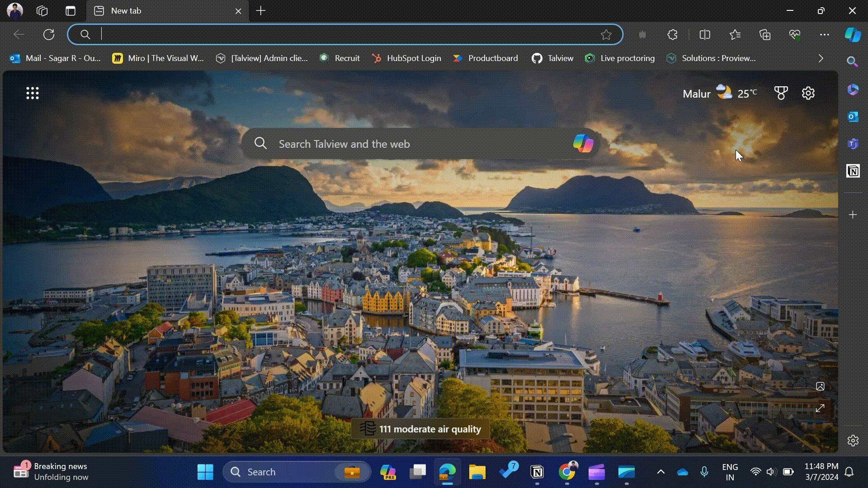Click the taskbar Search box

click(297, 472)
